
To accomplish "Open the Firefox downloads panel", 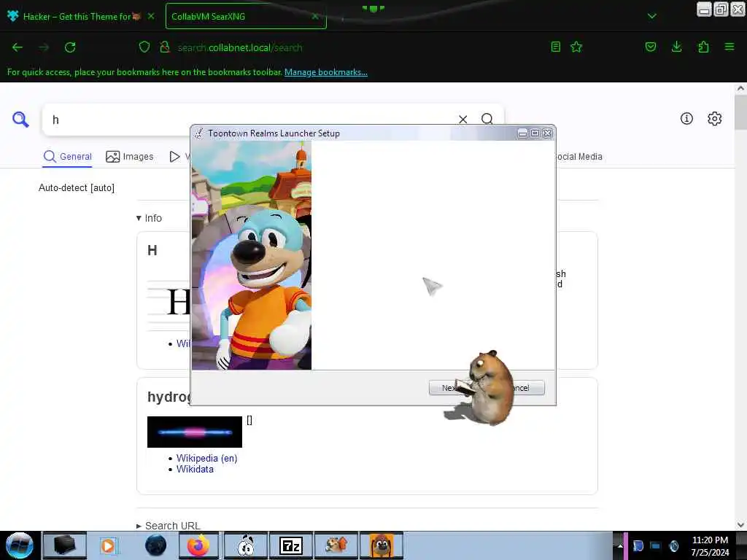I will point(676,47).
